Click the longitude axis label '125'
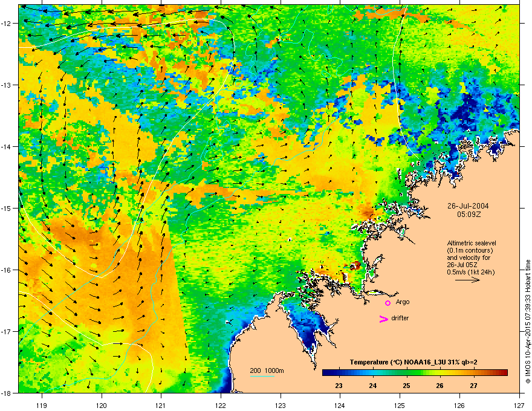 [x=400, y=405]
